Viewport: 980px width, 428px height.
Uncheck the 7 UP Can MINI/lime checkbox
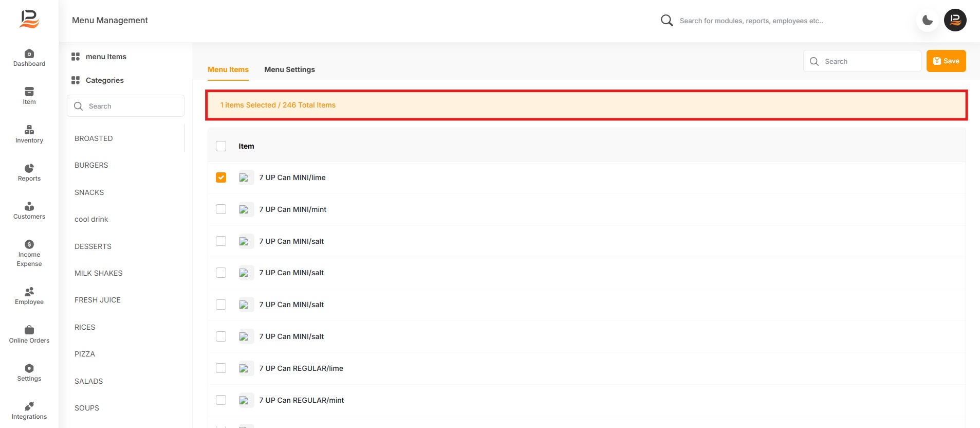tap(221, 177)
